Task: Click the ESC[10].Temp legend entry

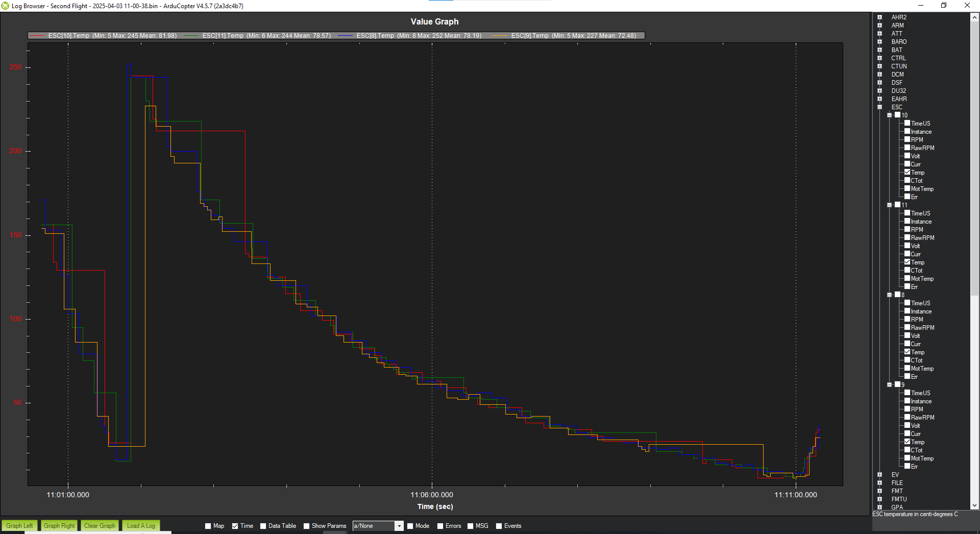Action: [103, 36]
